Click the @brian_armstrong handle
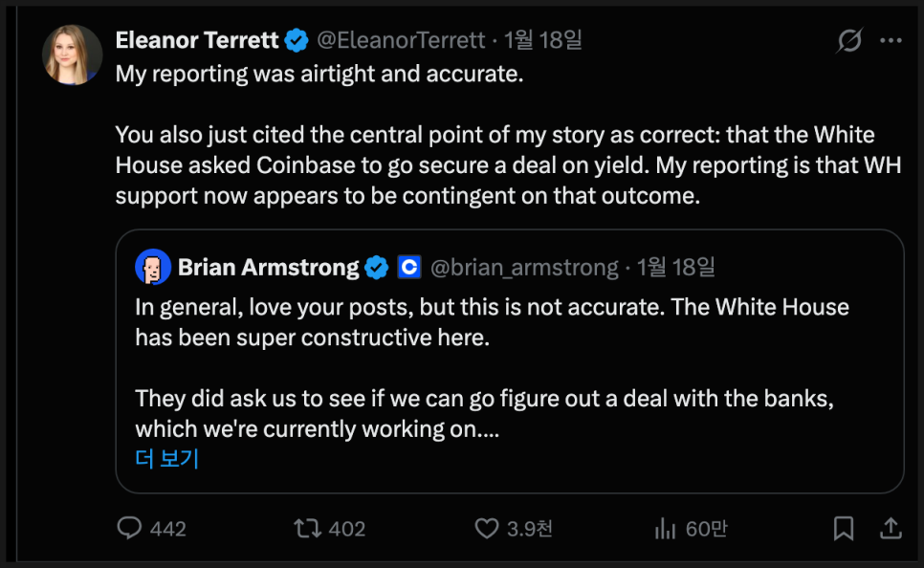 point(524,268)
